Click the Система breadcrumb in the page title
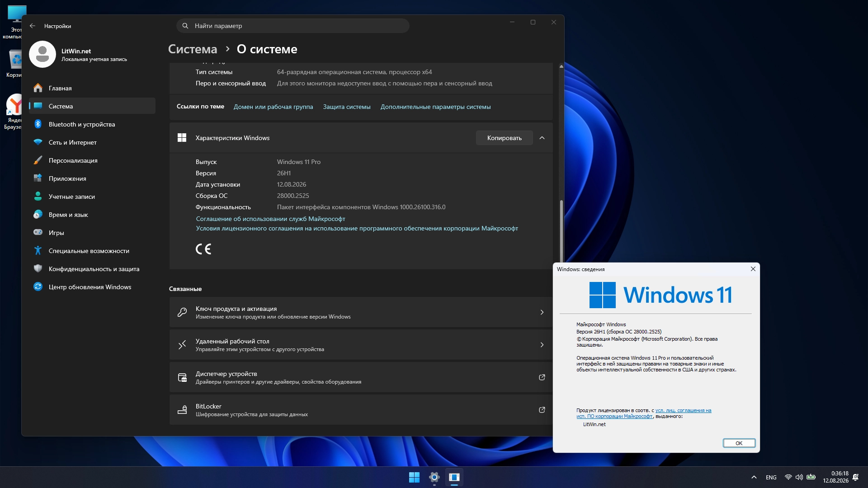This screenshot has width=868, height=488. pos(193,49)
